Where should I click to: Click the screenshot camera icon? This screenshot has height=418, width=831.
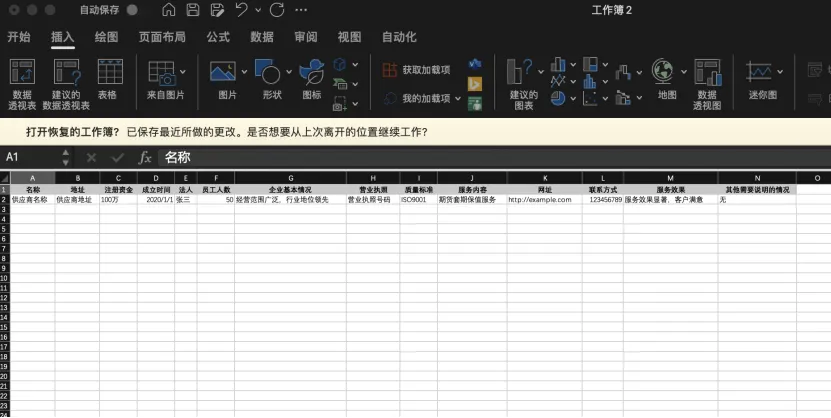339,104
